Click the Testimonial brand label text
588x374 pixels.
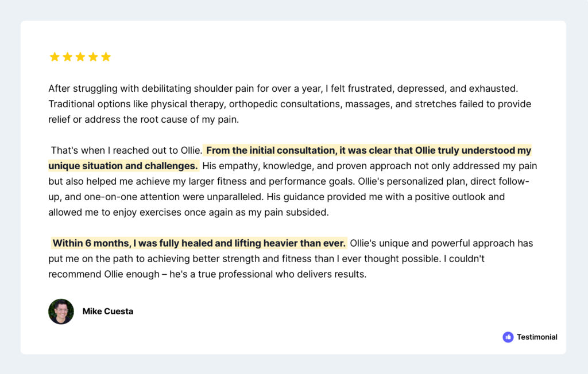(x=537, y=337)
